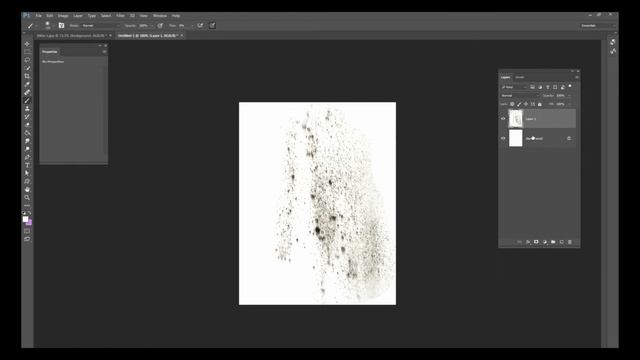Click Create new layer icon
This screenshot has width=640, height=360.
pos(562,242)
